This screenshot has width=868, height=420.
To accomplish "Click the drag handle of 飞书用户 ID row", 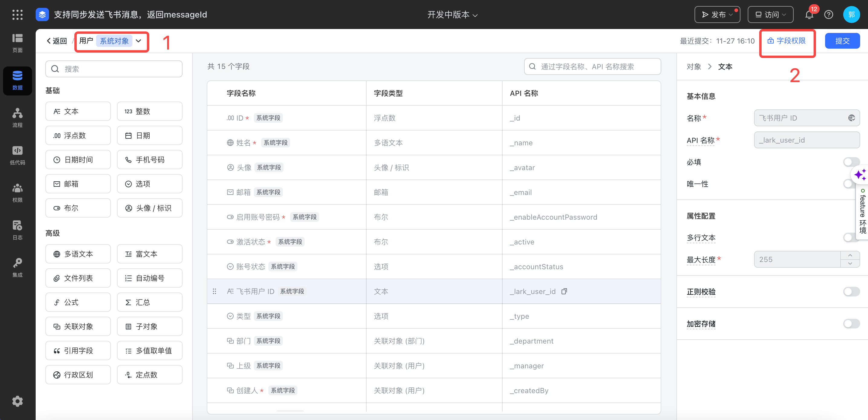I will pyautogui.click(x=214, y=291).
